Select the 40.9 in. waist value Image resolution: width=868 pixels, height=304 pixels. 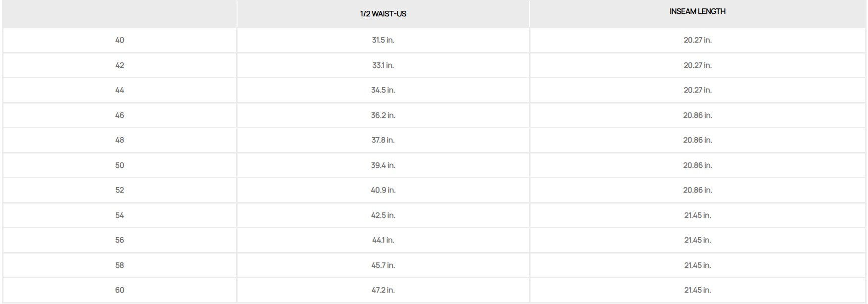tap(383, 190)
